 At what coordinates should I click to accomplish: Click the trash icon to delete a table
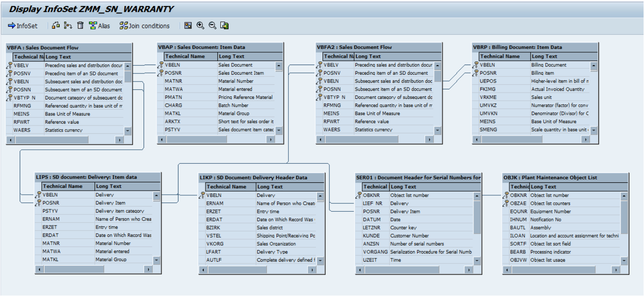[80, 26]
